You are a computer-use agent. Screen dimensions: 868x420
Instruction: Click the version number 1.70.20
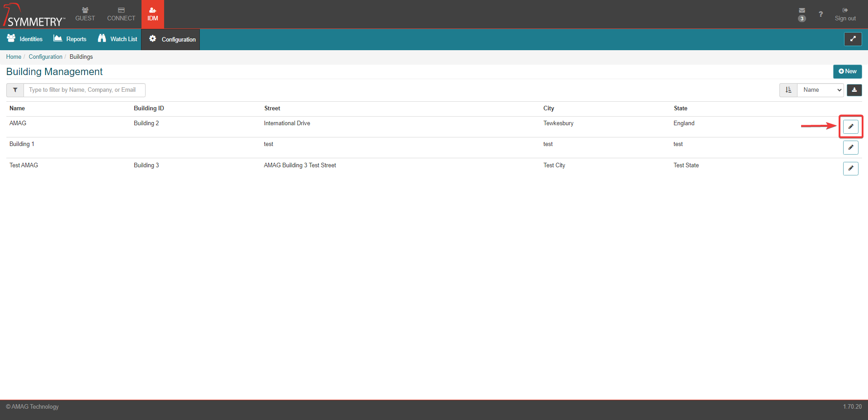tap(852, 406)
